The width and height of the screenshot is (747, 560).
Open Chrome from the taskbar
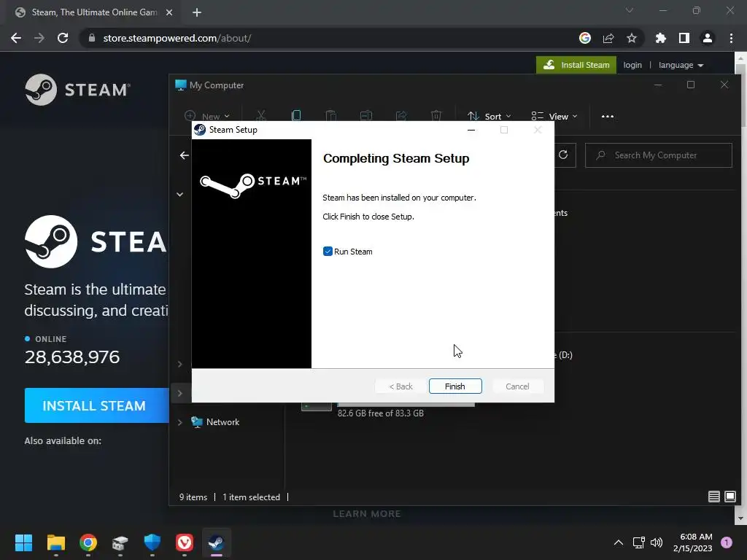point(88,542)
